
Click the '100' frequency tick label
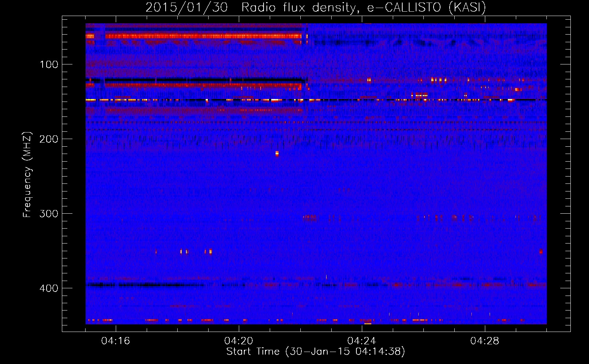(x=49, y=64)
